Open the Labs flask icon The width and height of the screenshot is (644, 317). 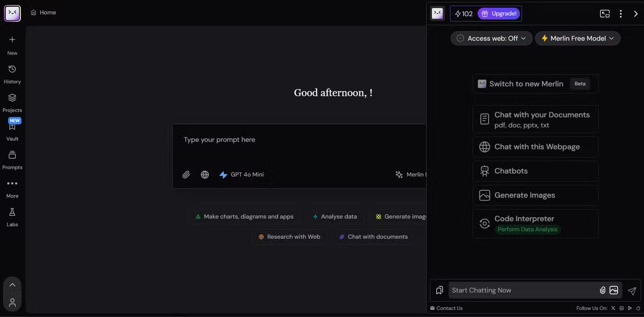(x=12, y=212)
